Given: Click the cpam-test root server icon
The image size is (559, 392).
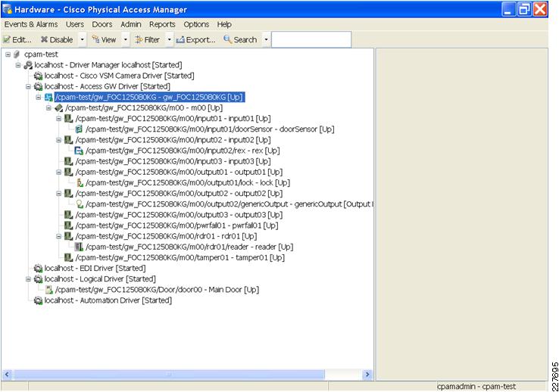Looking at the screenshot, I should 17,54.
